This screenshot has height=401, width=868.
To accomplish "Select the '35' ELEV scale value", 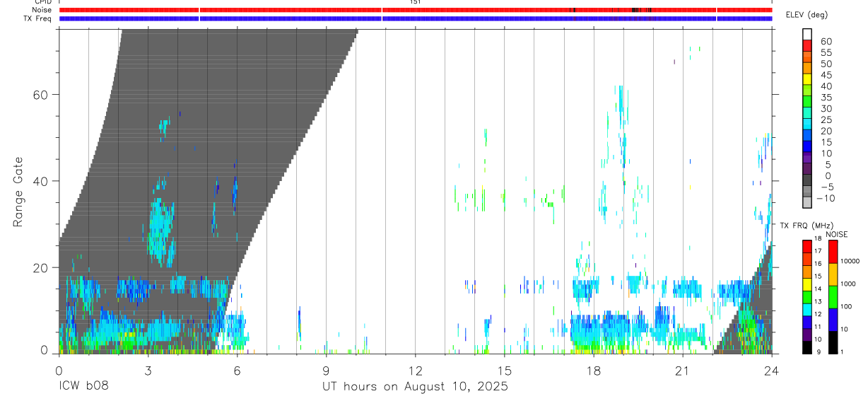I will (826, 98).
